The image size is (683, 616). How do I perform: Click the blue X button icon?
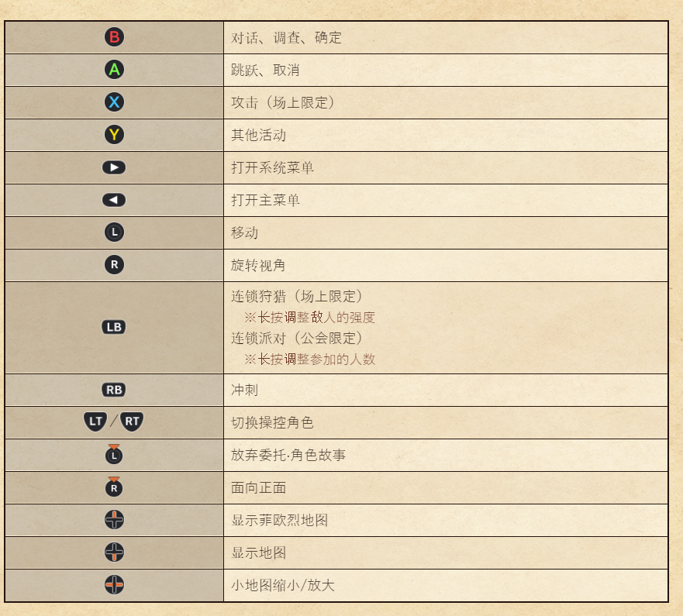tap(114, 102)
